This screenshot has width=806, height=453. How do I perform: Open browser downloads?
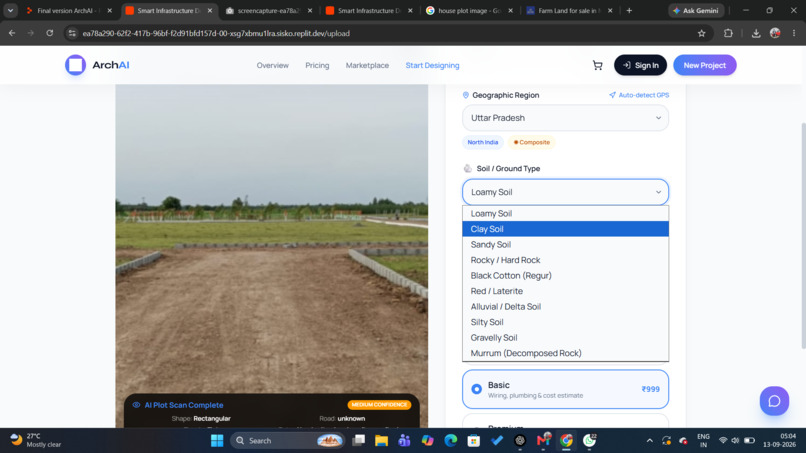(756, 33)
